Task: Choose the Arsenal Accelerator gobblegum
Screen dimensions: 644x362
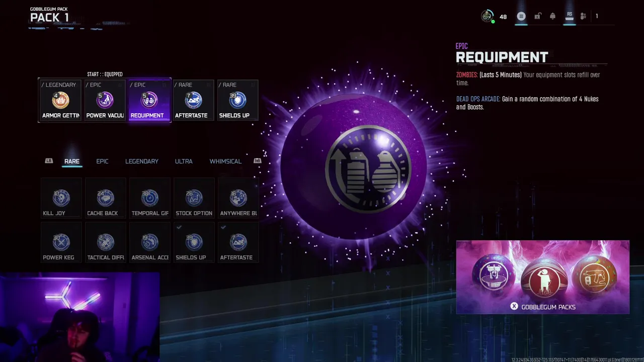Action: [x=149, y=242]
